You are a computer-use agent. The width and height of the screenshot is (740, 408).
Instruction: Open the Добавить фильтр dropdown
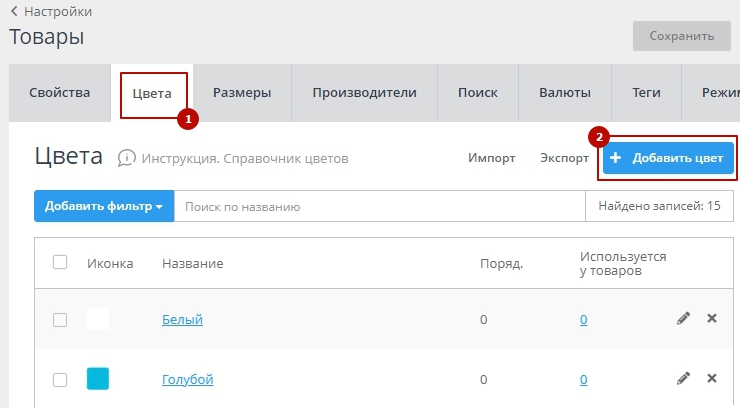click(x=104, y=207)
